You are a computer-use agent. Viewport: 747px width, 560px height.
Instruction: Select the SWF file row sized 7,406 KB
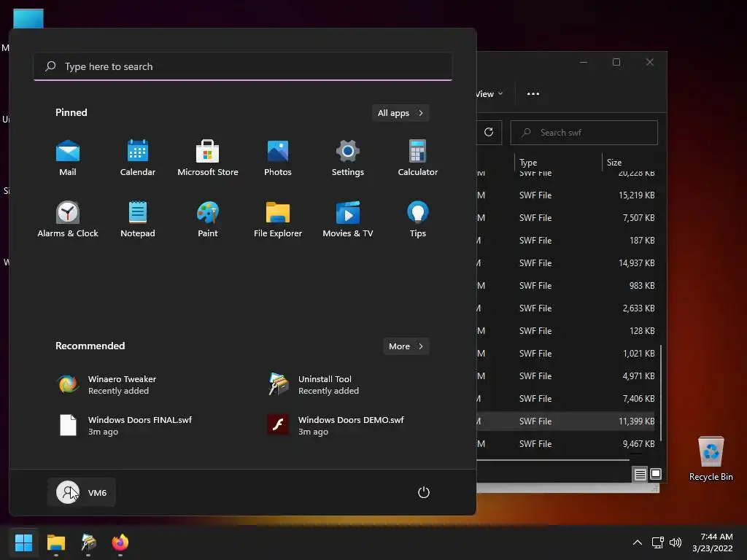click(566, 399)
